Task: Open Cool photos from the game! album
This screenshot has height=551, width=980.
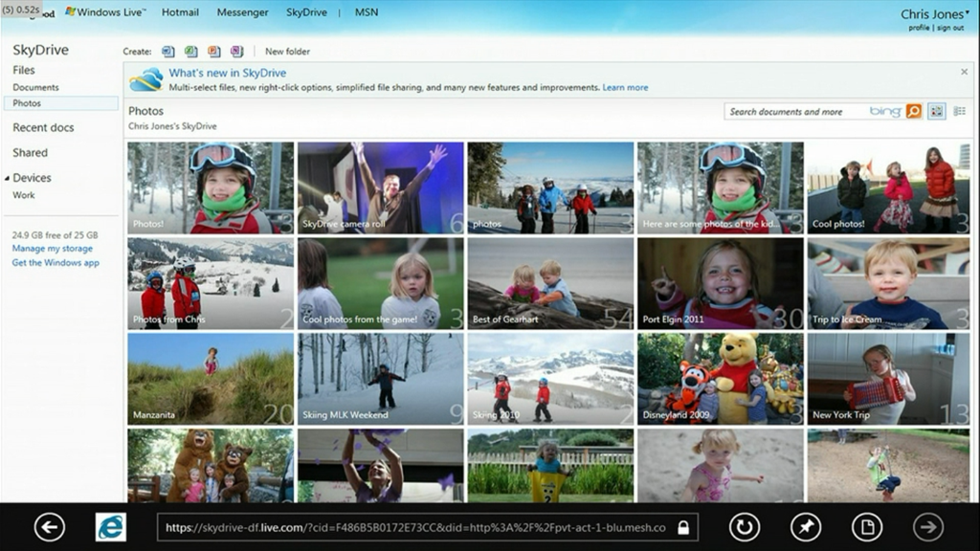Action: click(x=381, y=283)
